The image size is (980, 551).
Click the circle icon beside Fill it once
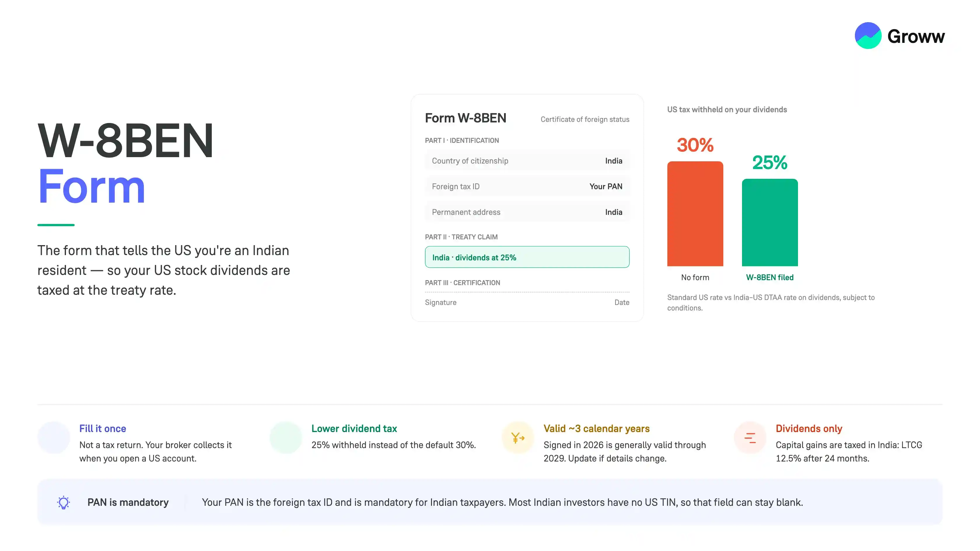coord(54,438)
